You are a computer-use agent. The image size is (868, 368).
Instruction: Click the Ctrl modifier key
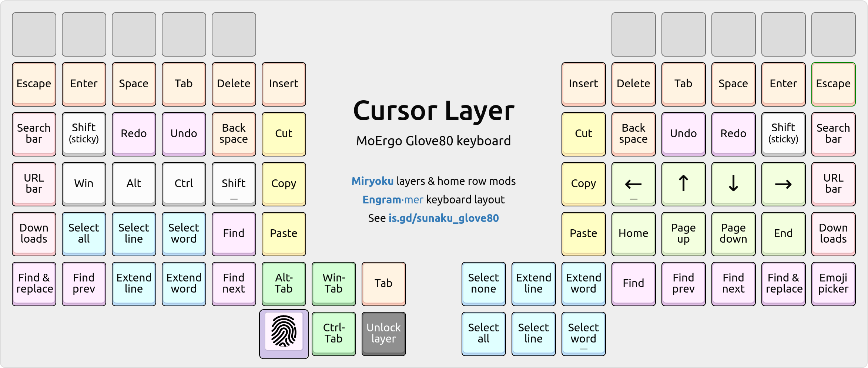[184, 184]
